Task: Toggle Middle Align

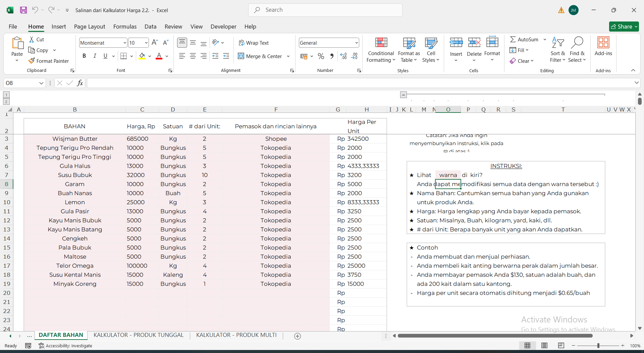Action: click(x=193, y=43)
